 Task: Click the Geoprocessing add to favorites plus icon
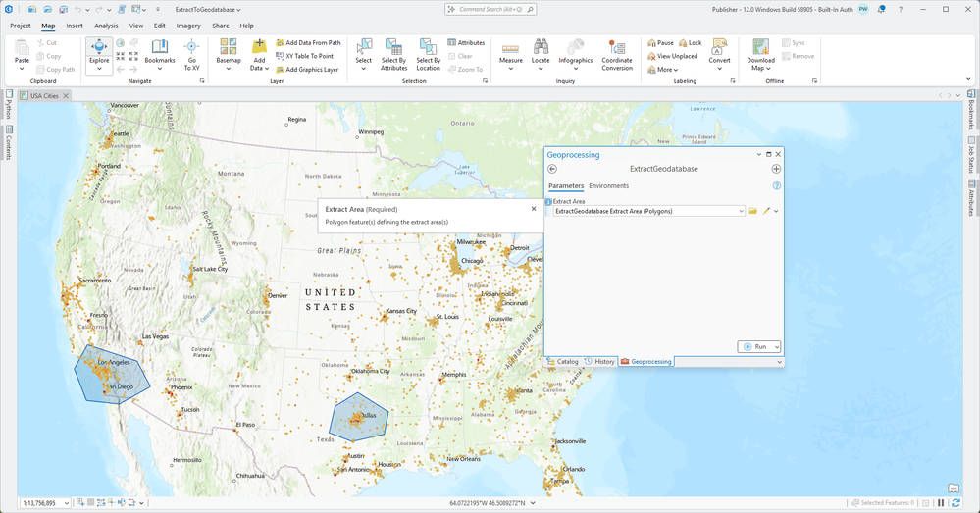tap(776, 169)
